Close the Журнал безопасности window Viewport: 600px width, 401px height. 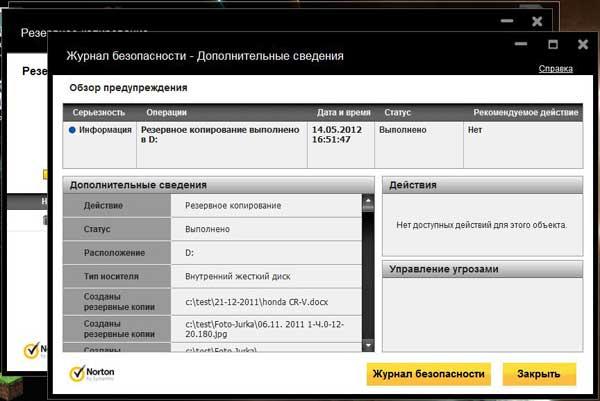tap(583, 44)
